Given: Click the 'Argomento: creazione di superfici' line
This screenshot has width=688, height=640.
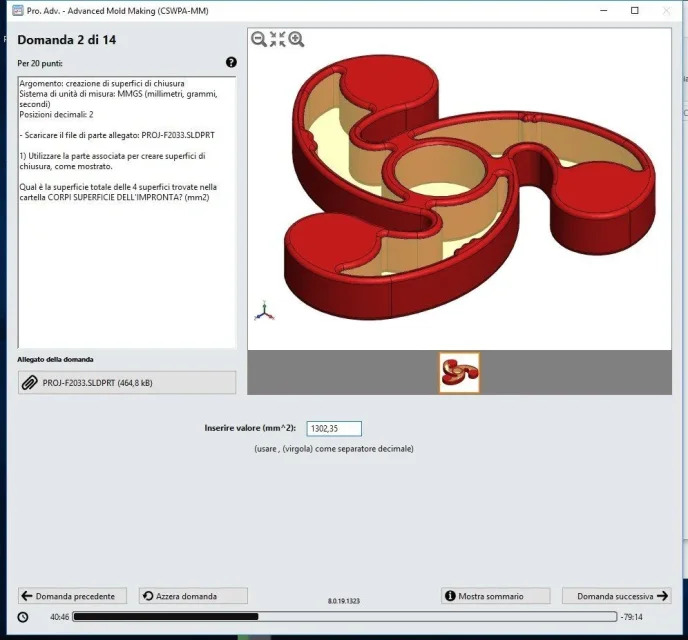Looking at the screenshot, I should [x=102, y=83].
